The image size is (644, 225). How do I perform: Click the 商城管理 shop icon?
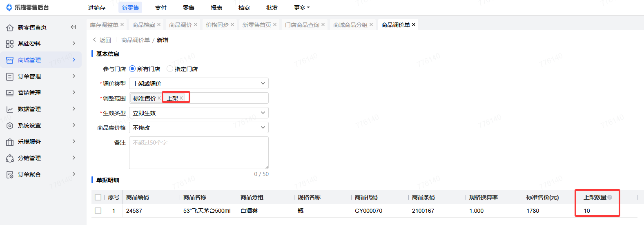[x=10, y=60]
